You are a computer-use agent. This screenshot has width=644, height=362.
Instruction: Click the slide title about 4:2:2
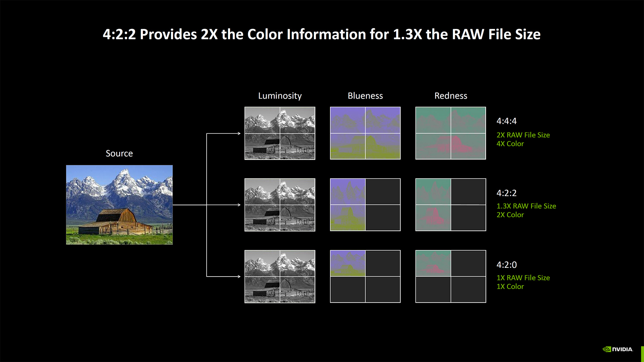pos(322,34)
